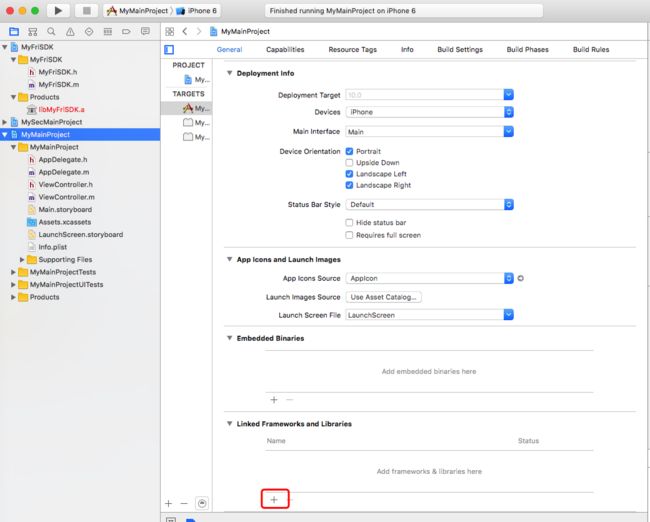The image size is (650, 522).
Task: Toggle the project and targets list sidebar
Action: [169, 50]
